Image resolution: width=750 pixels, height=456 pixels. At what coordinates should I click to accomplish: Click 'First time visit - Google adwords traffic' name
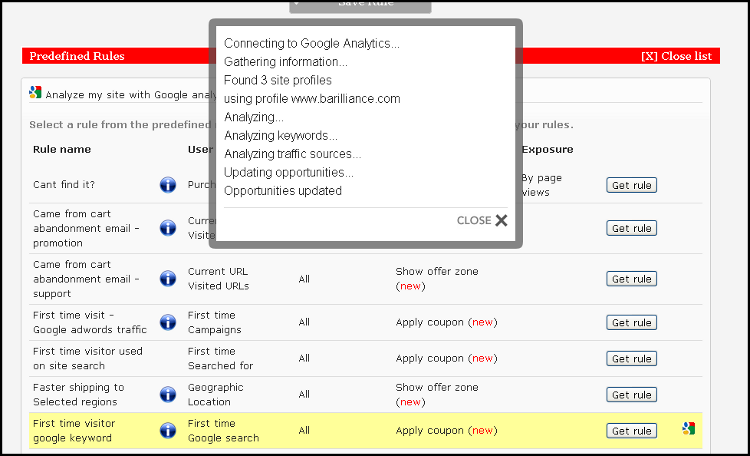pos(90,322)
